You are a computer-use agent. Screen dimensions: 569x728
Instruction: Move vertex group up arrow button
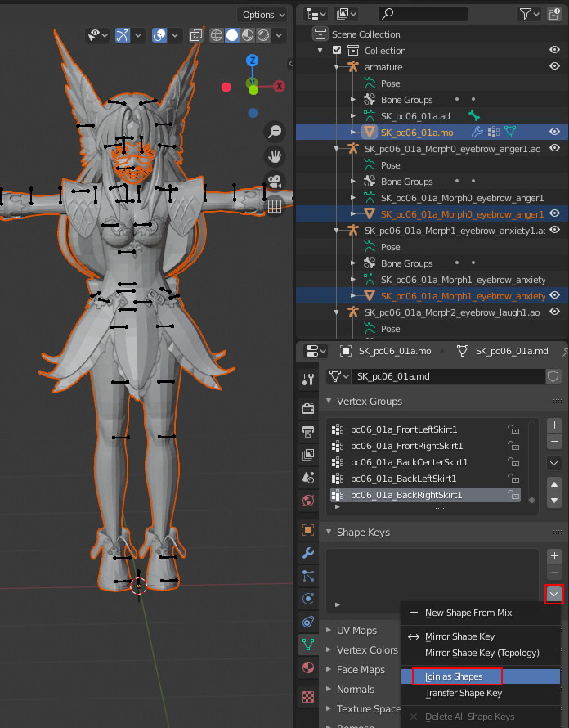click(x=554, y=484)
